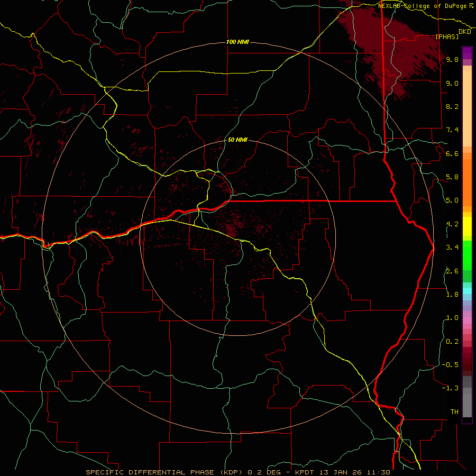Select the 2.6 scale value

pos(452,271)
